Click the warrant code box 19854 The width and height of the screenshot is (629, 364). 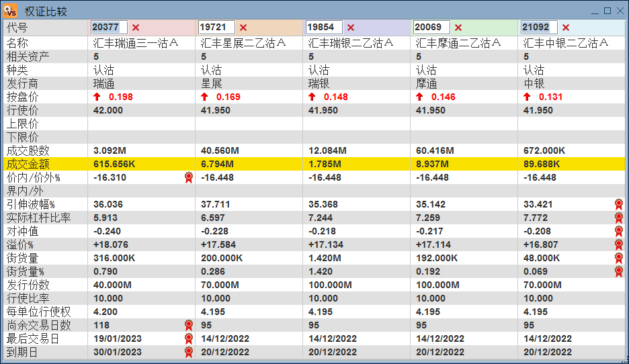324,28
